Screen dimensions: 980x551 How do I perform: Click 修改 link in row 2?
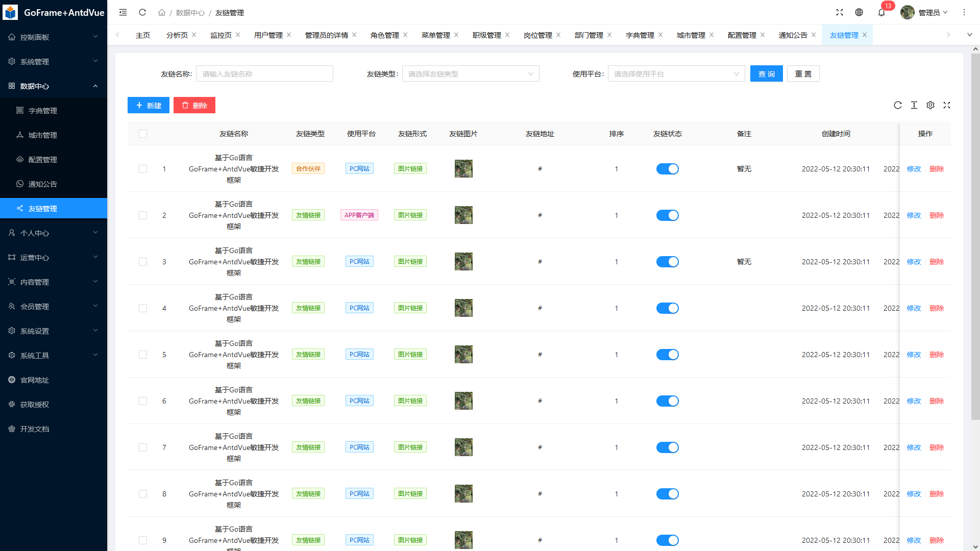(914, 215)
